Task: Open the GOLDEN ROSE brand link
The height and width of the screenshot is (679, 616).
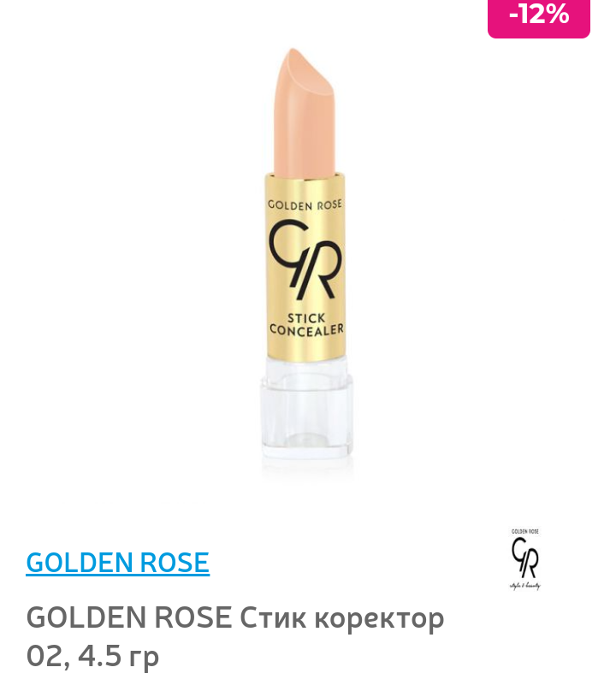Action: 118,563
